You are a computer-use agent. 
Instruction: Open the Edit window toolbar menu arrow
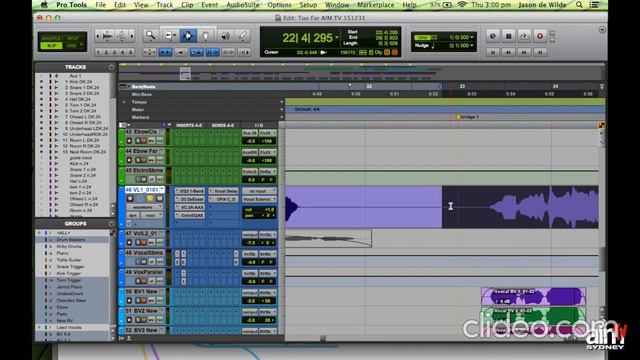(x=602, y=30)
